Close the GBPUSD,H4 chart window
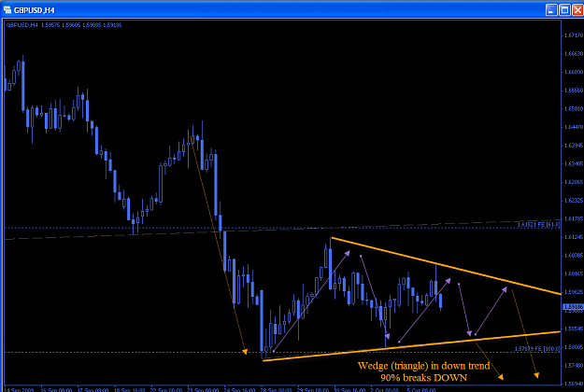The image size is (584, 392). (x=577, y=10)
